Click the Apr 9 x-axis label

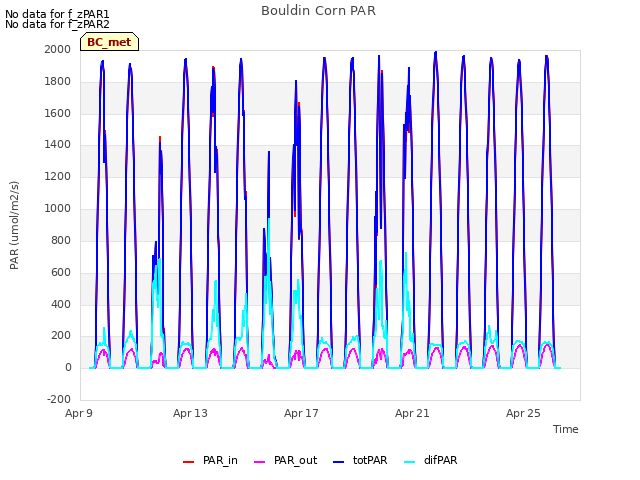coord(79,413)
